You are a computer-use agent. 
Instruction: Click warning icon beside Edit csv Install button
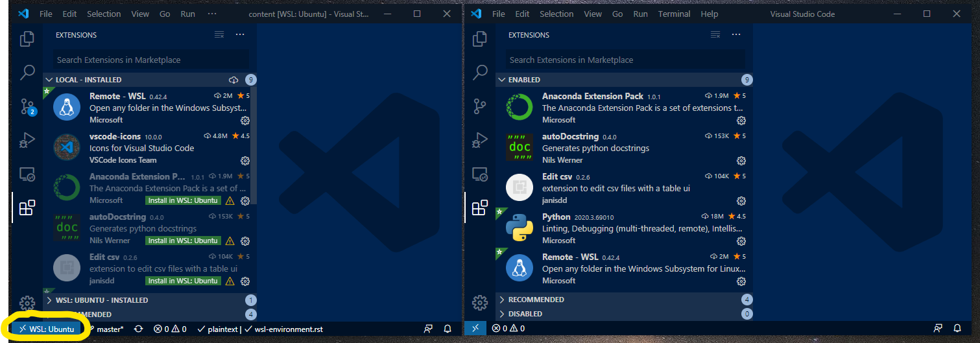[230, 281]
